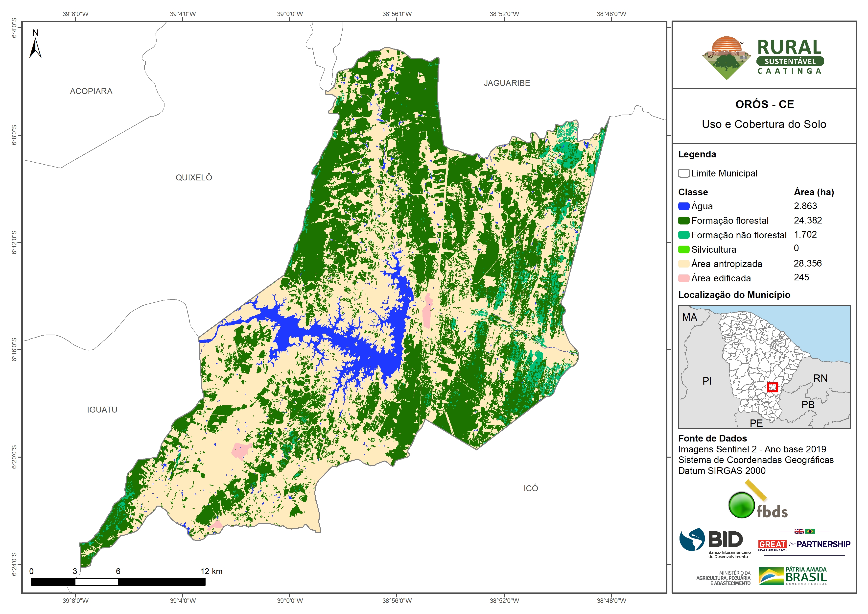Click the Limite Municipal legend symbol
Screen dimensions: 868x614
click(x=683, y=173)
